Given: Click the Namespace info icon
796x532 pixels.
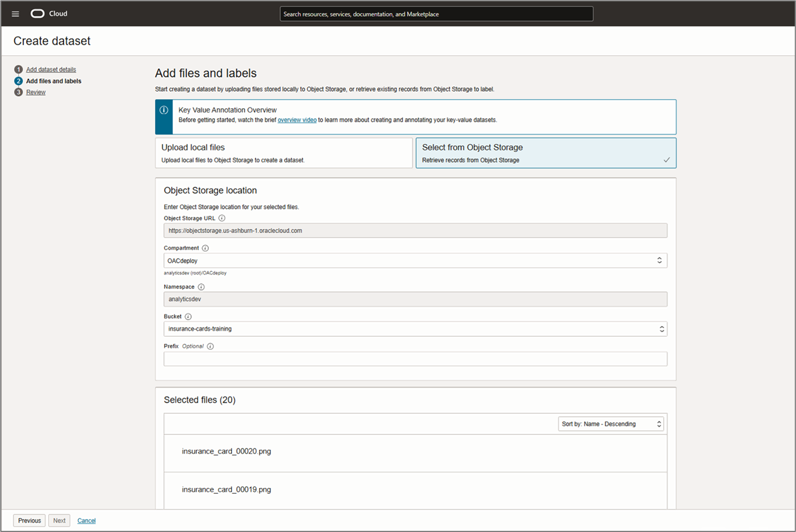Looking at the screenshot, I should (x=200, y=286).
